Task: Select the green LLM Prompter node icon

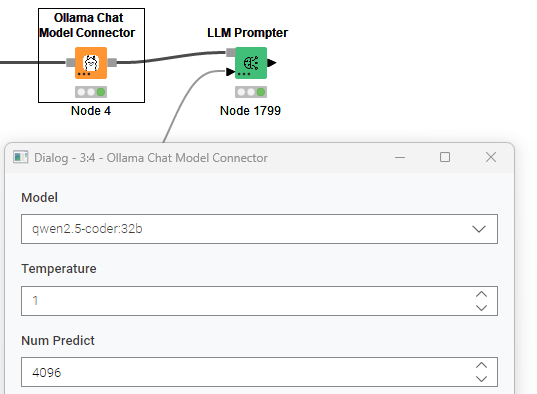Action: pos(251,63)
